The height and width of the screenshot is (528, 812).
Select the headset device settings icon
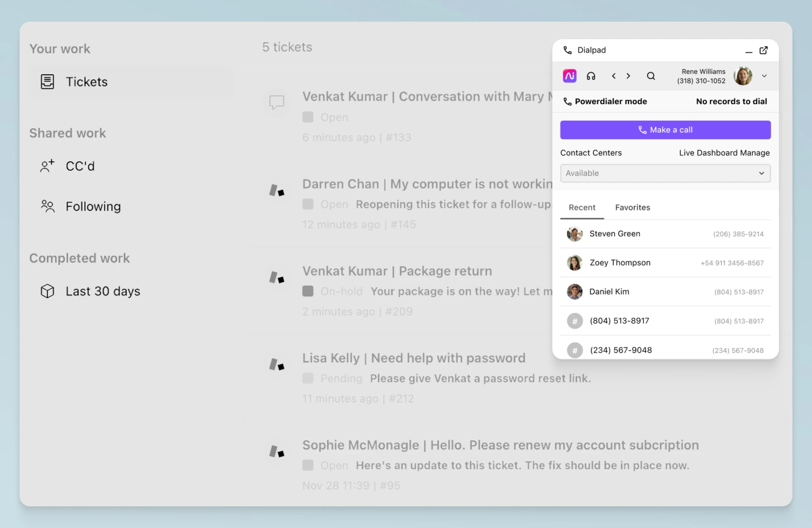pyautogui.click(x=591, y=76)
